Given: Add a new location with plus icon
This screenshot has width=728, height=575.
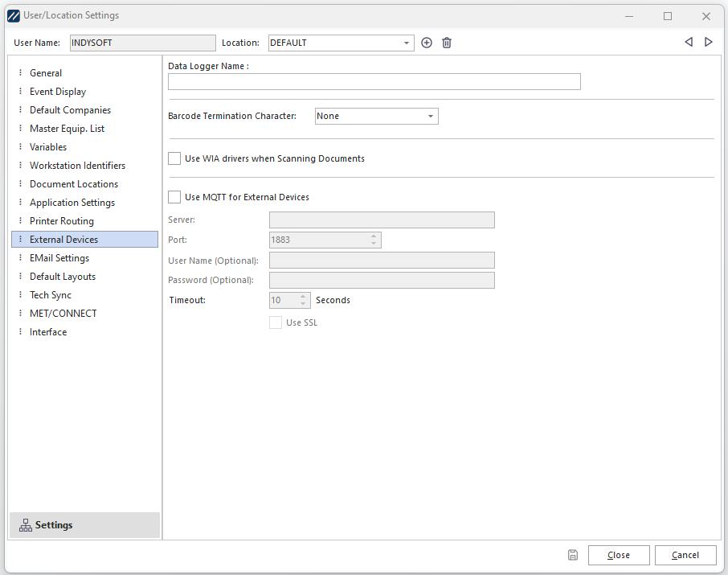Looking at the screenshot, I should pos(426,43).
